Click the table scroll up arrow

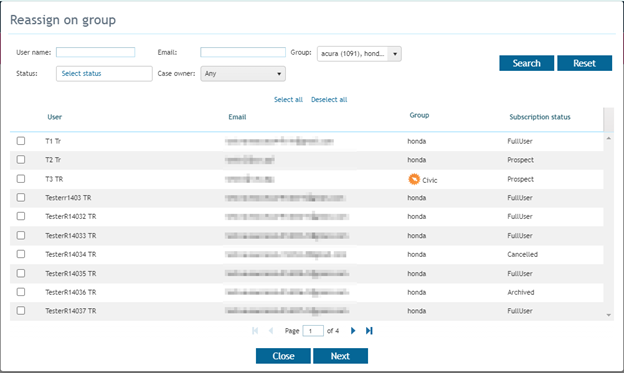coord(608,139)
